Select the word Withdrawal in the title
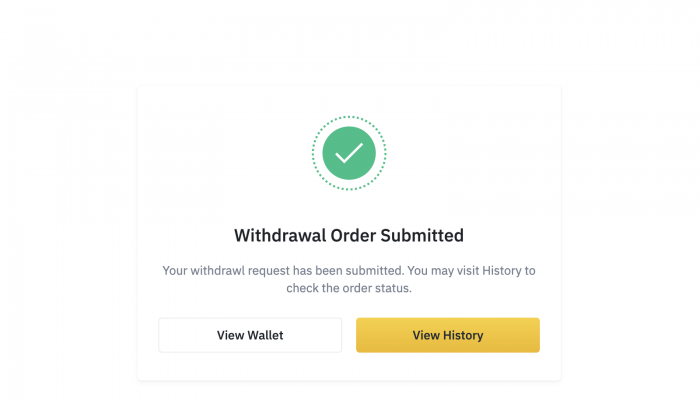Screen dimensions: 700x406 280,235
